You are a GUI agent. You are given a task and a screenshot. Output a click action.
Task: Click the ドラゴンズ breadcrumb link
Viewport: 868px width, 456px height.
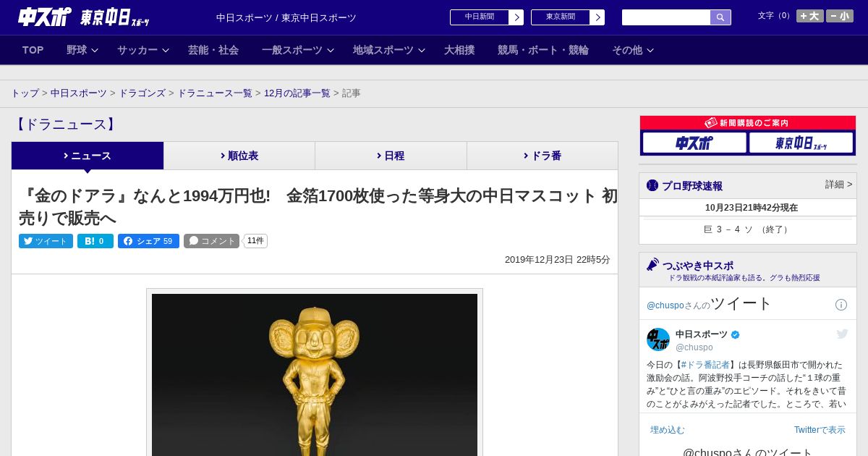[142, 93]
